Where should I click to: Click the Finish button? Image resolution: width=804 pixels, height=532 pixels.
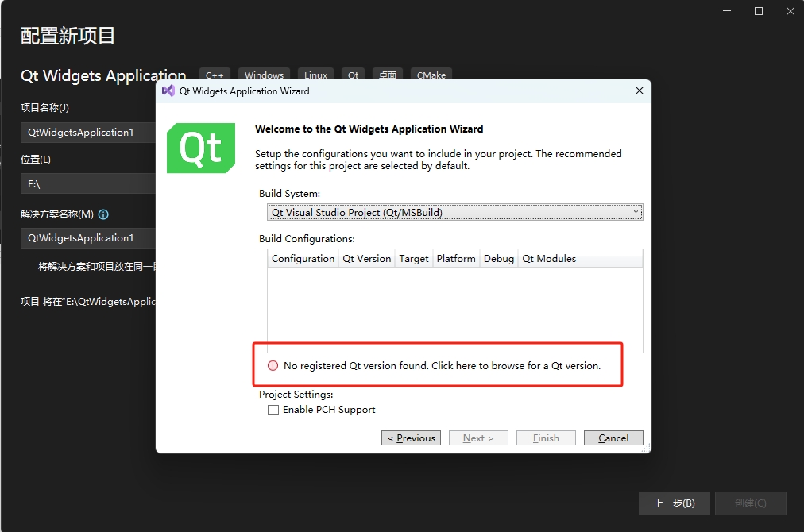(546, 438)
